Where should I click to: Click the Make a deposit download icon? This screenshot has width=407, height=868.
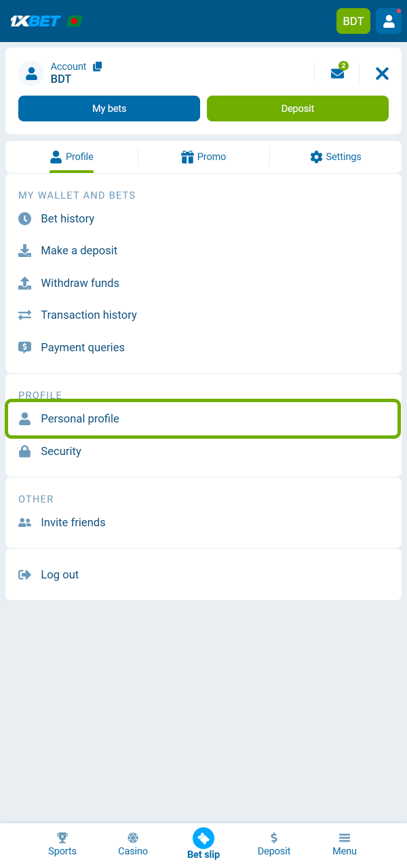(x=25, y=250)
